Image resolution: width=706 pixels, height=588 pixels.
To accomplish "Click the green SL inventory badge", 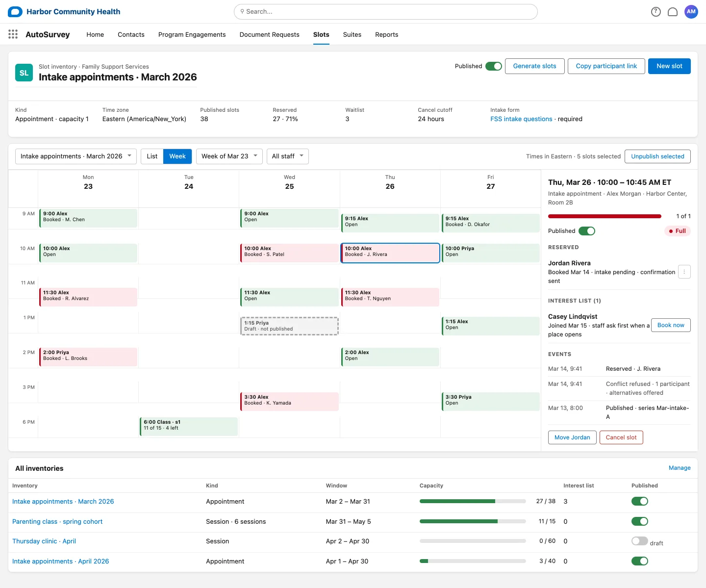I will pos(24,73).
